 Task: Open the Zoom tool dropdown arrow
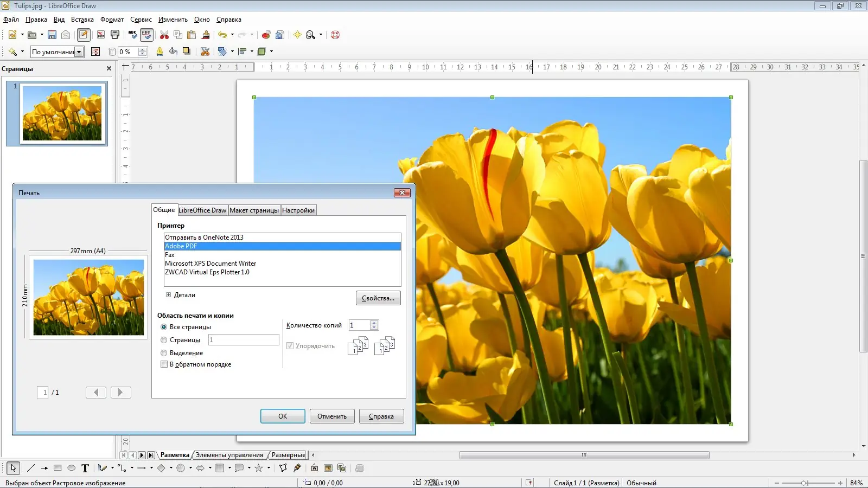(x=321, y=35)
